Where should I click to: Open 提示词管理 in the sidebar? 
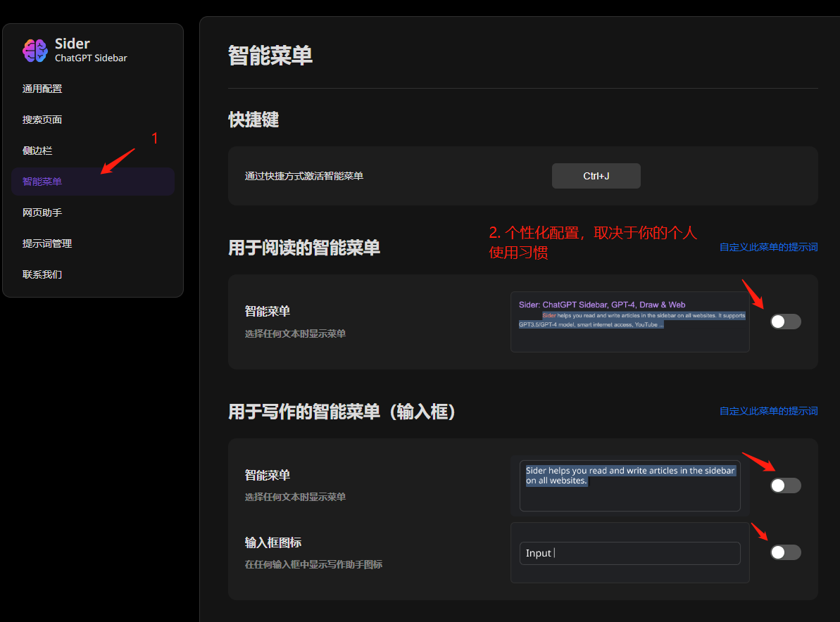(47, 243)
